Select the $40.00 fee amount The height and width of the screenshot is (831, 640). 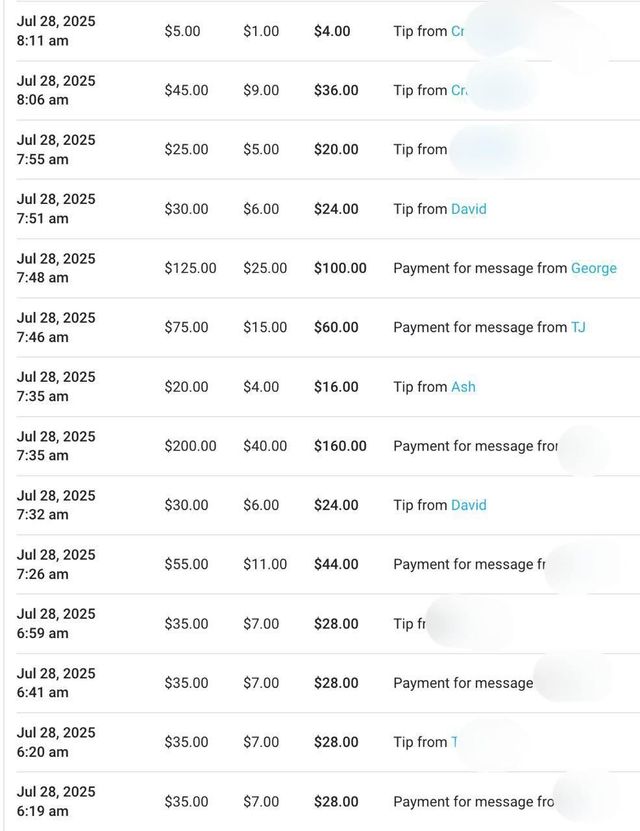[x=265, y=446]
